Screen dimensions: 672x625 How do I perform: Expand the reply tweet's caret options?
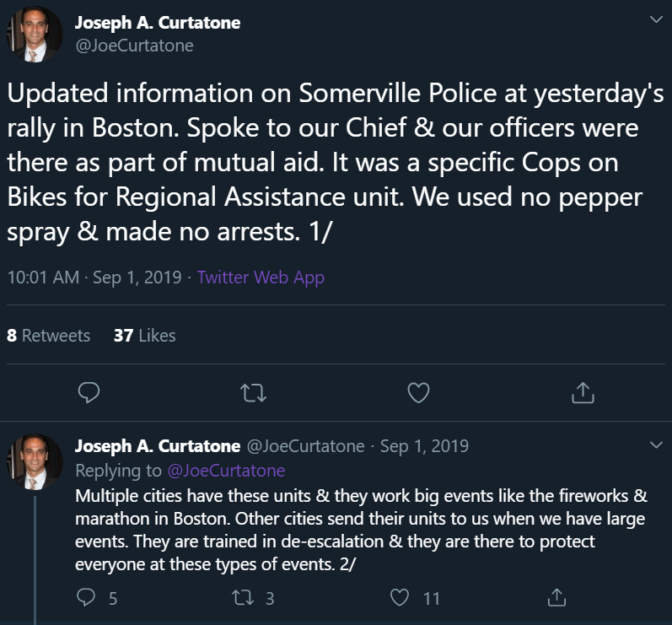pyautogui.click(x=656, y=445)
